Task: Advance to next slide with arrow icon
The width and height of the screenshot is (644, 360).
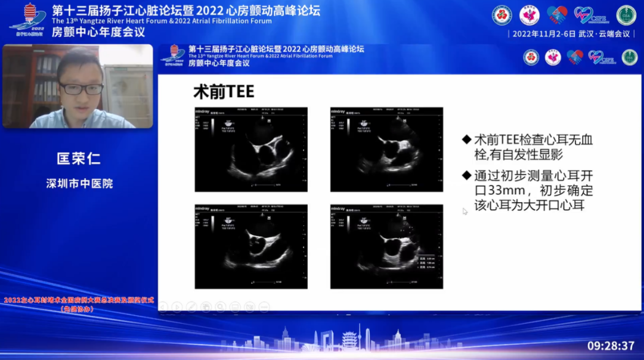Action: coord(178,307)
